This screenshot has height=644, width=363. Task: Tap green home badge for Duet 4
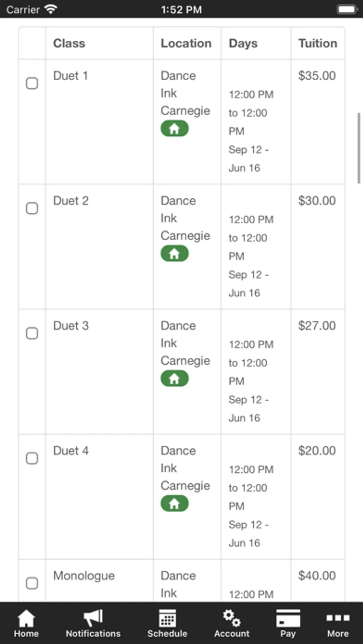coord(175,504)
